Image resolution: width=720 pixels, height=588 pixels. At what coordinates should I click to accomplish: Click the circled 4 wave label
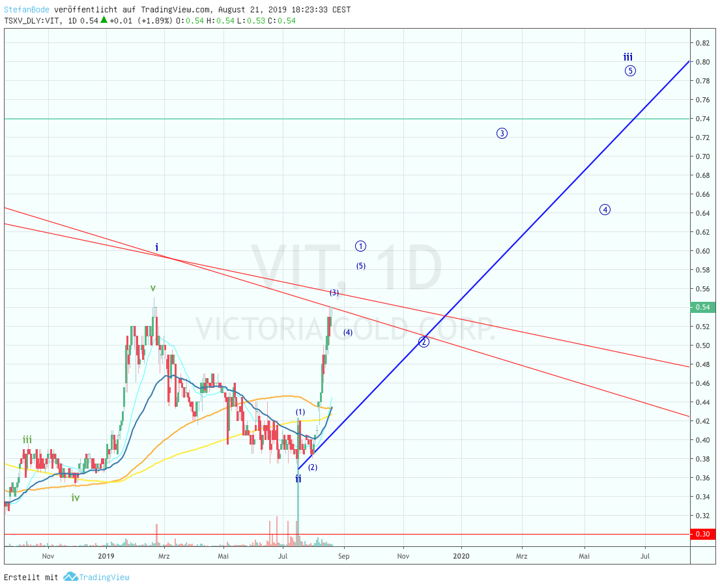pyautogui.click(x=605, y=210)
